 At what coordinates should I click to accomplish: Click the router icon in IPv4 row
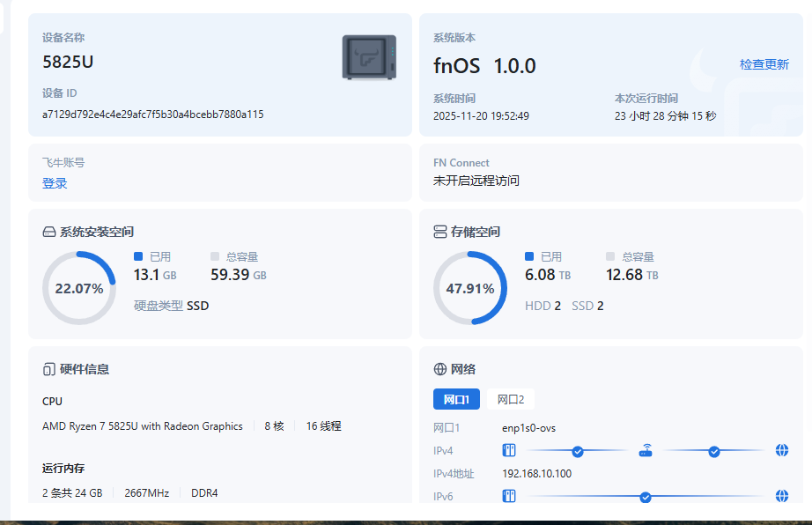tap(646, 451)
